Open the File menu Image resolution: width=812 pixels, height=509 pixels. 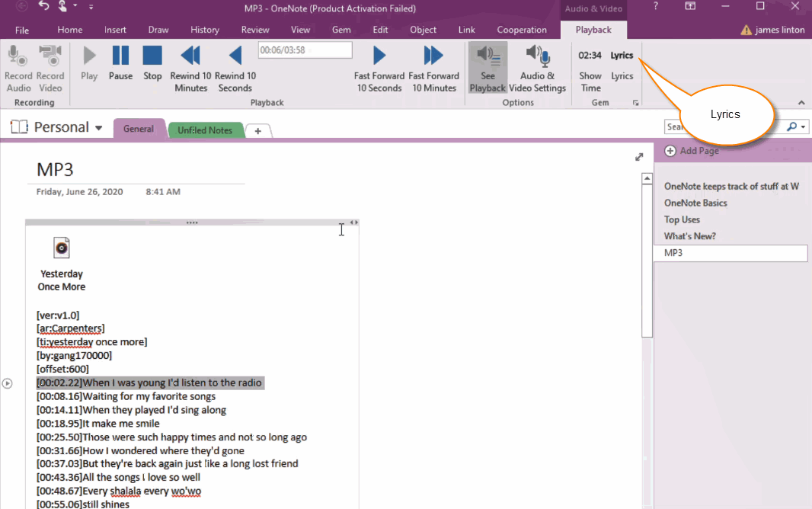[x=22, y=30]
